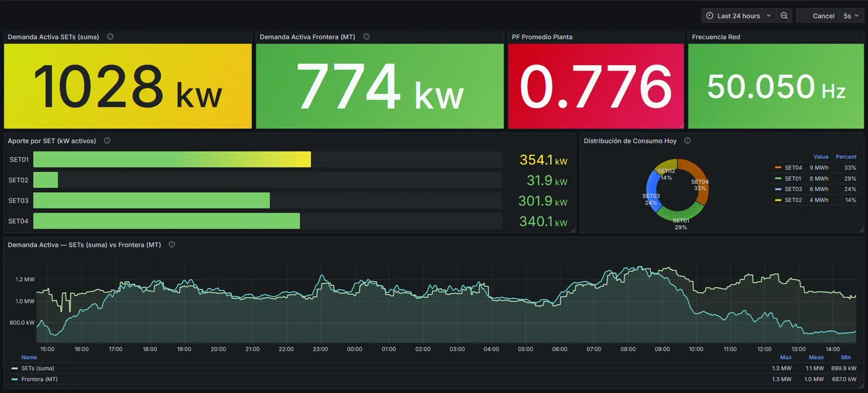Toggle the Frontera (MT) series in the chart legend

[x=39, y=379]
